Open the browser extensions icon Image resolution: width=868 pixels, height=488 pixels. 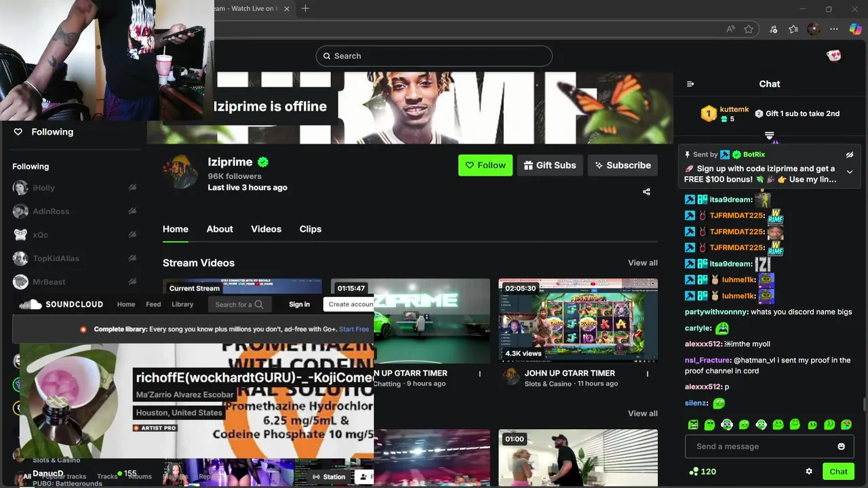coord(774,29)
